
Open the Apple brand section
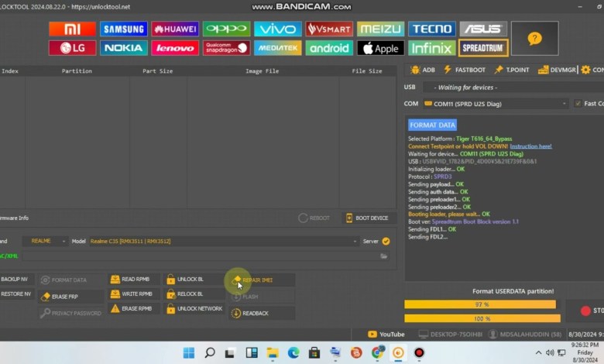click(x=380, y=48)
